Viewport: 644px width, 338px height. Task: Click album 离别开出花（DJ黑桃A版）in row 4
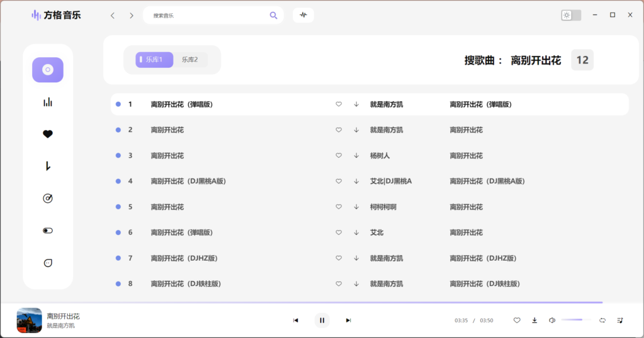[487, 181]
